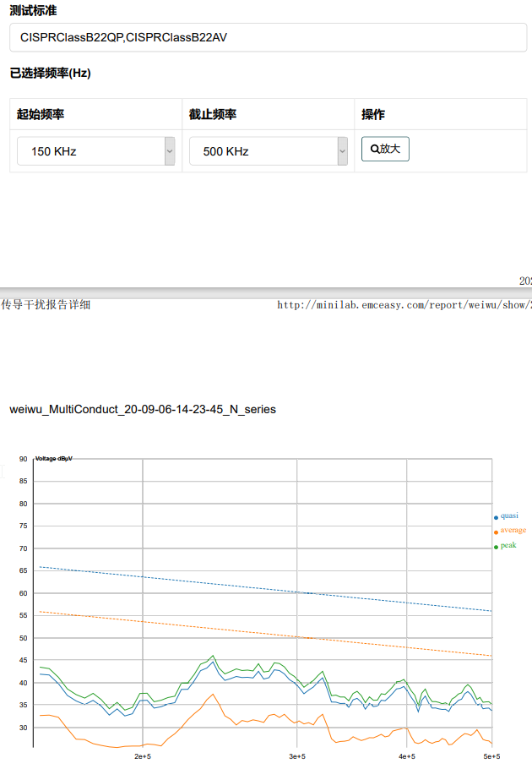Toggle the quasi series legend label

tap(509, 515)
